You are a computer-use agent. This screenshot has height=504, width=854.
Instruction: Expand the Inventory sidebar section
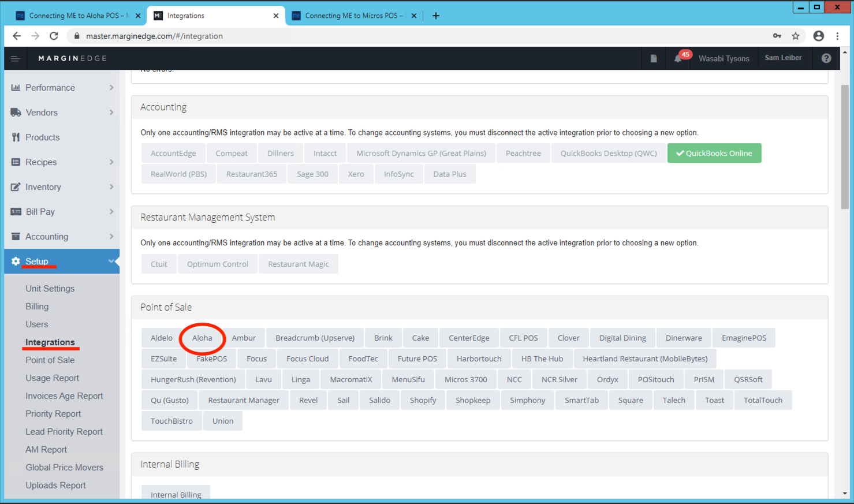click(62, 187)
